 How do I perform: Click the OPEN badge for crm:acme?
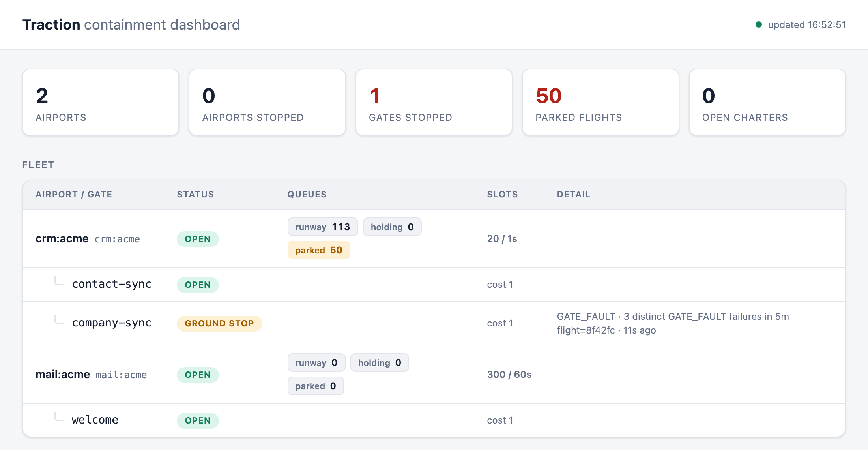pos(198,239)
